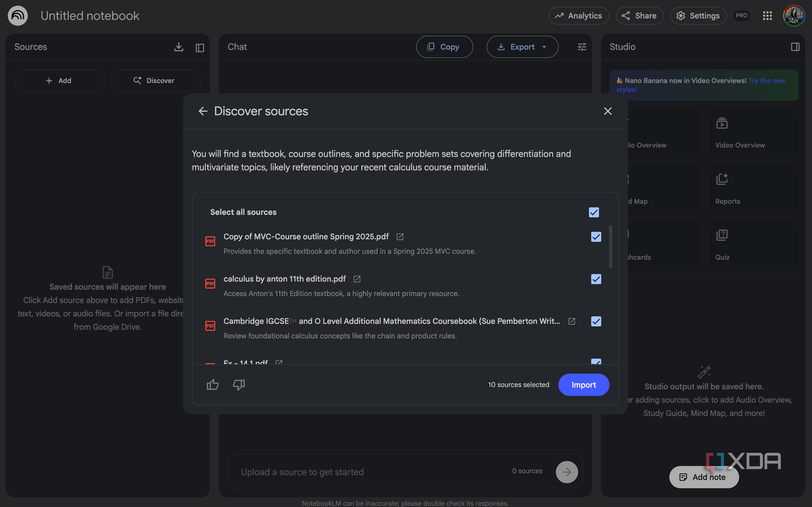Open calculus by anton PDF externally
812x507 pixels.
coord(357,279)
